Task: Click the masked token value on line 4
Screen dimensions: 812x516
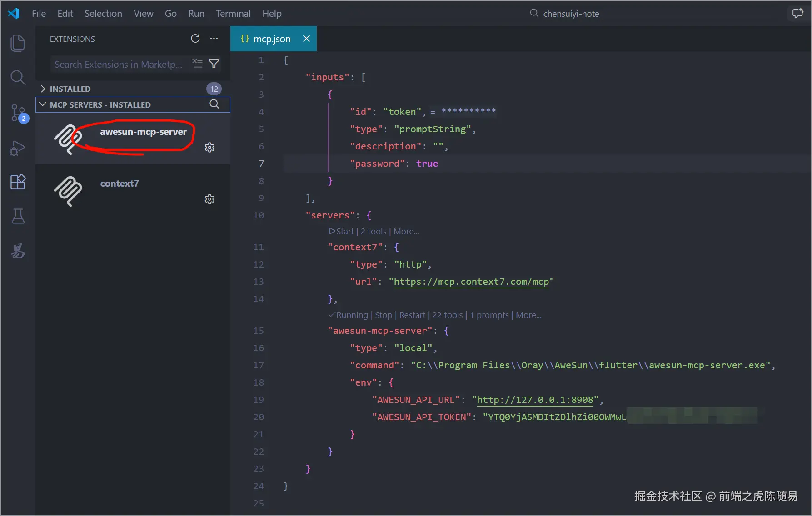Action: [468, 111]
